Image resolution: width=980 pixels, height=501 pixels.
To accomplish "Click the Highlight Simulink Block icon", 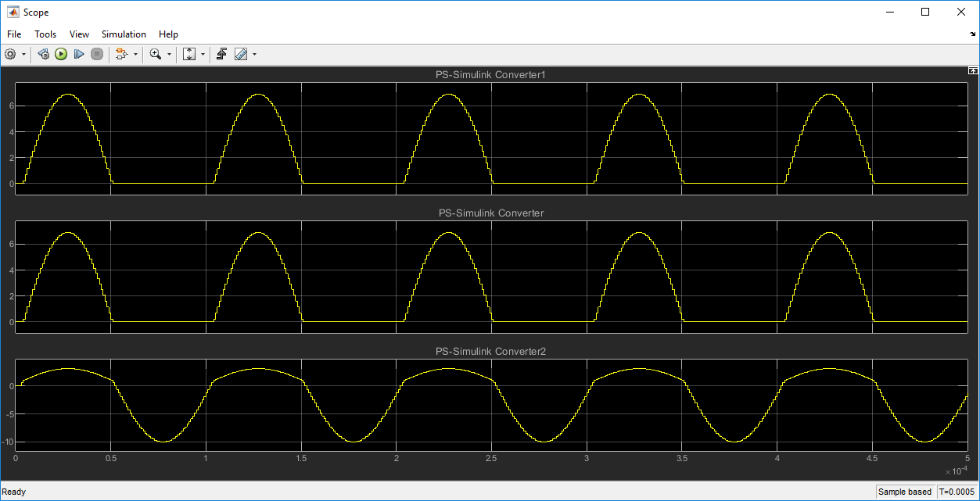I will (x=121, y=54).
